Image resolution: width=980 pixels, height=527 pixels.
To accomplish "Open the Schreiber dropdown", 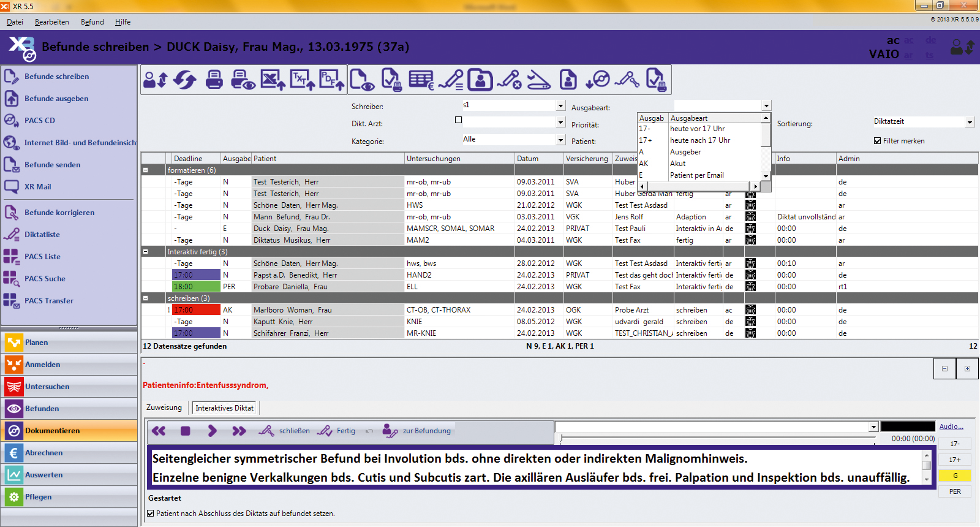I will (560, 106).
